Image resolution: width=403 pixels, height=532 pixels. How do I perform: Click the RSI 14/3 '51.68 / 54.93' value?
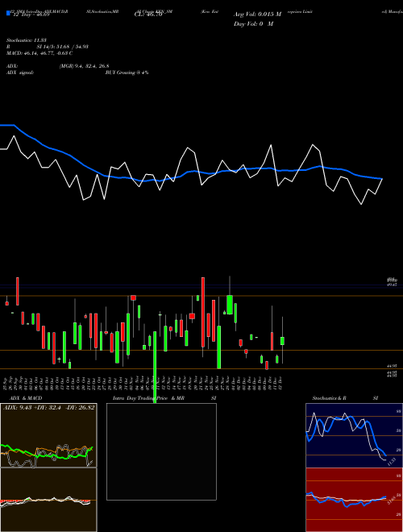(x=72, y=47)
